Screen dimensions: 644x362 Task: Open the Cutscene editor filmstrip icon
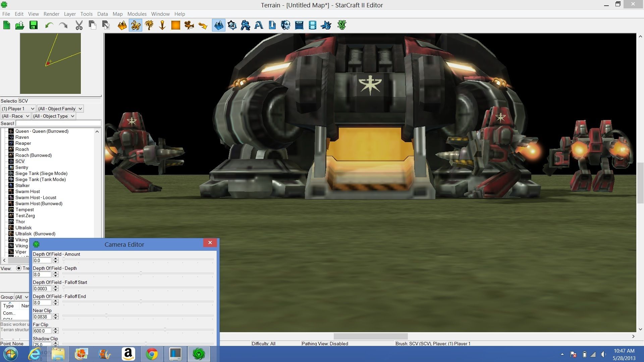point(313,25)
